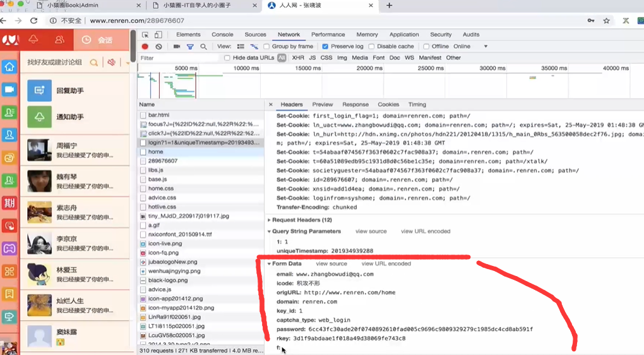
Task: Open the video camera sidebar icon
Action: [9, 89]
